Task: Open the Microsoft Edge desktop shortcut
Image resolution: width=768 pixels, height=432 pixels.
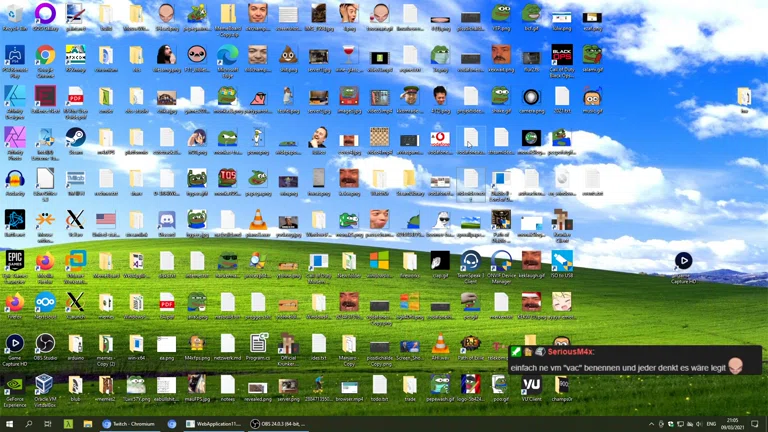Action: tap(228, 56)
